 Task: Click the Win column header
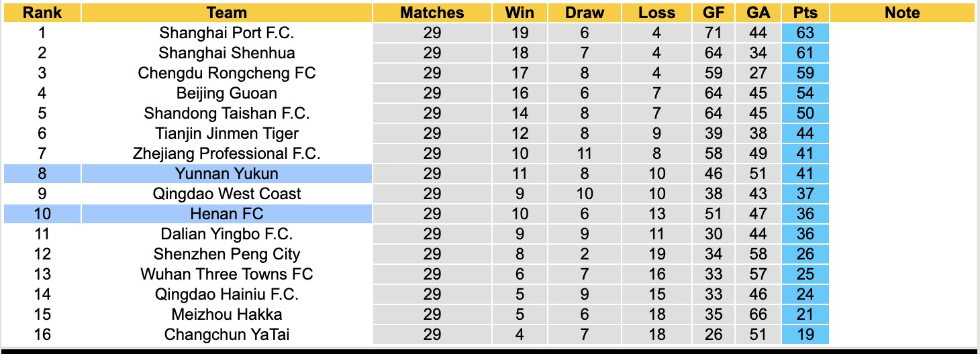[x=520, y=13]
